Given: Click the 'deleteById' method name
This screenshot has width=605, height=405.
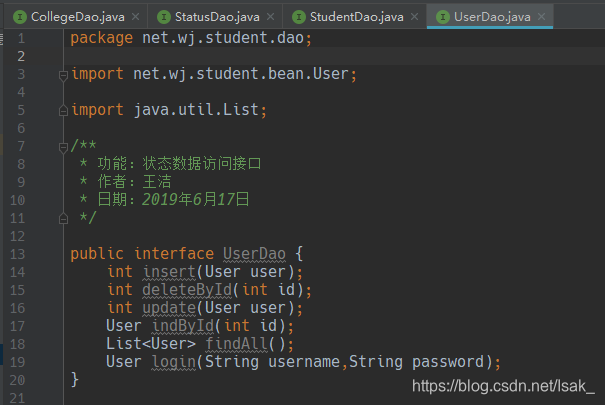Looking at the screenshot, I should (x=187, y=290).
